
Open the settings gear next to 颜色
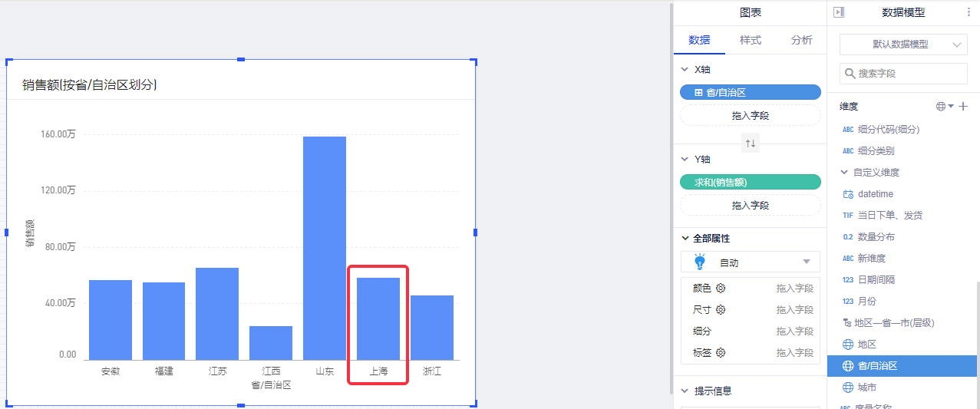tap(721, 289)
